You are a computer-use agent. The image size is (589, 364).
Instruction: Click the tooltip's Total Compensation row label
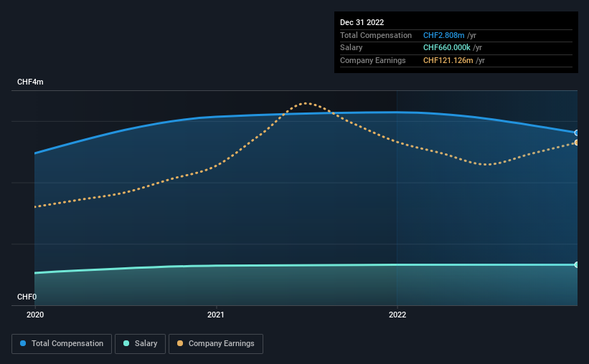[376, 35]
